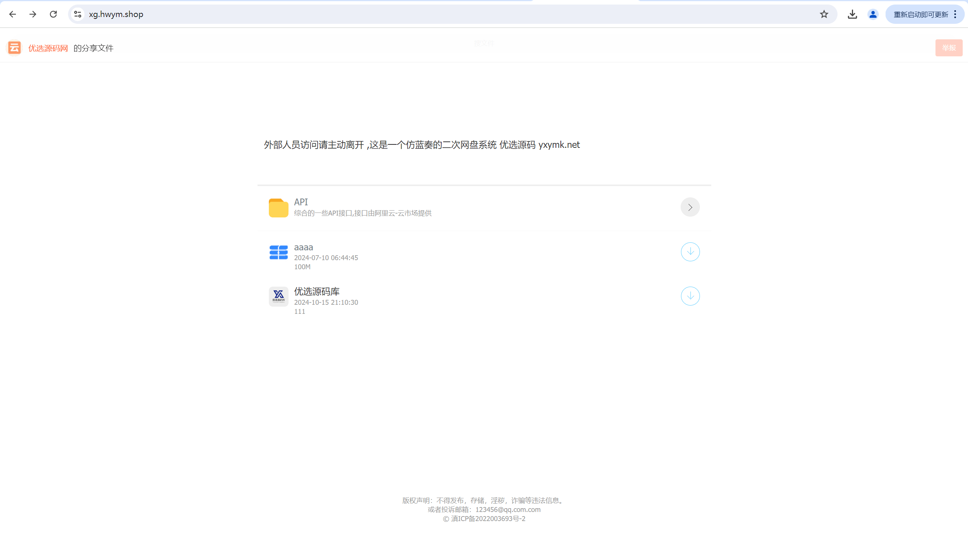Open the browser profile menu
Viewport: 968px width, 560px height.
coord(873,14)
